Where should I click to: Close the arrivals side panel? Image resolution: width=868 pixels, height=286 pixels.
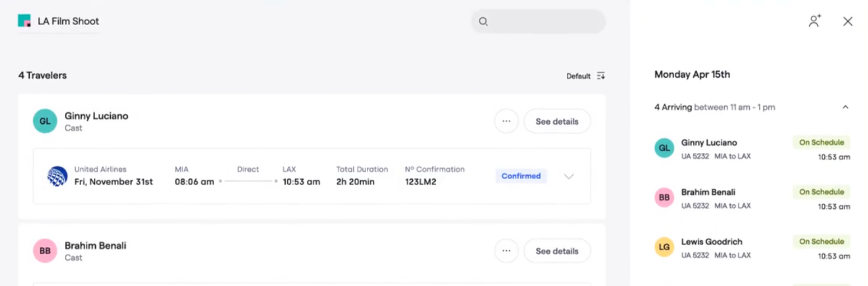click(x=848, y=21)
